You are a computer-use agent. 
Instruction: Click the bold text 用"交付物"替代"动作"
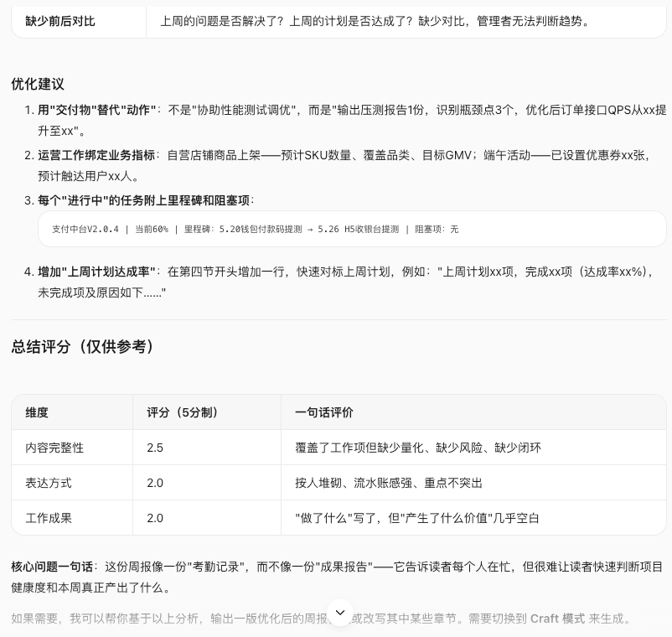coord(97,110)
